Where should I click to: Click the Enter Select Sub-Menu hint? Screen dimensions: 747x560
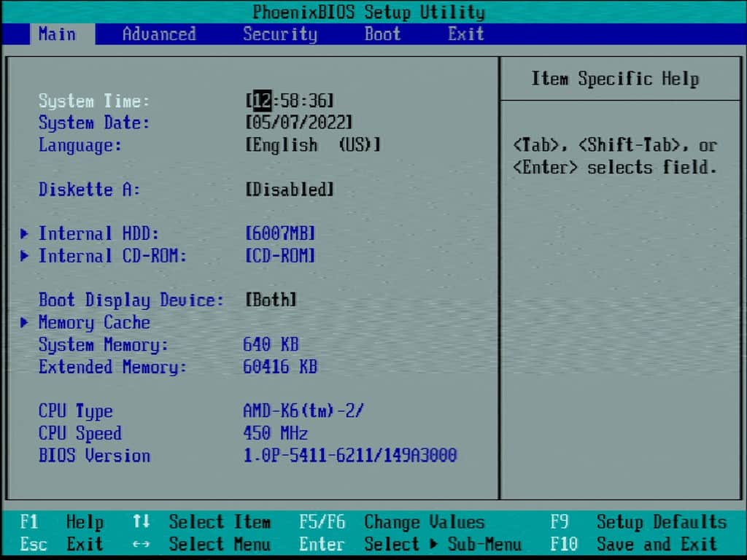pyautogui.click(x=411, y=544)
